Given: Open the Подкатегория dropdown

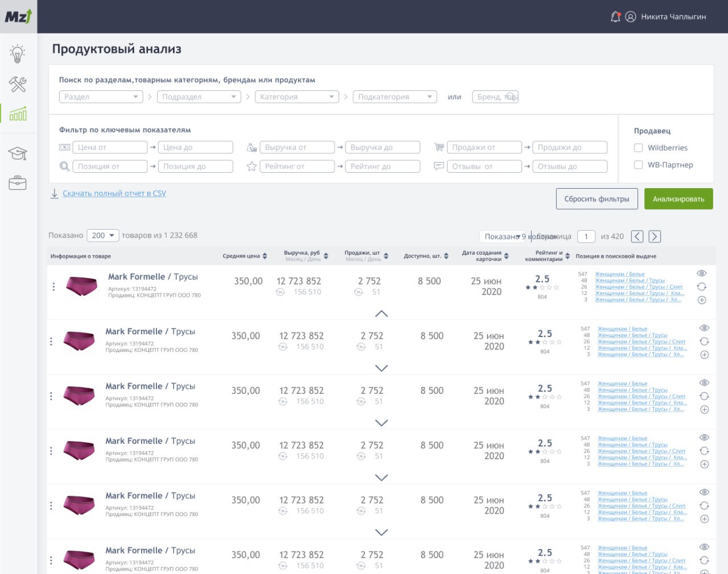Looking at the screenshot, I should click(395, 97).
